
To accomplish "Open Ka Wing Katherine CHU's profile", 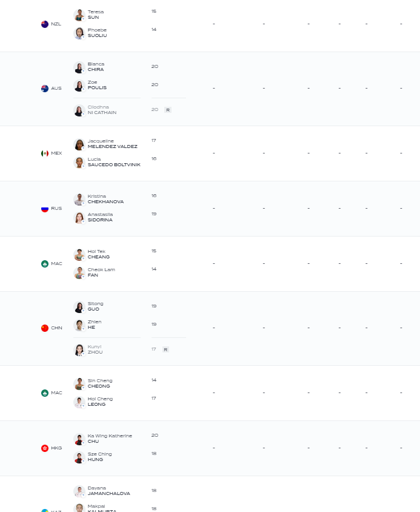I will (x=110, y=439).
